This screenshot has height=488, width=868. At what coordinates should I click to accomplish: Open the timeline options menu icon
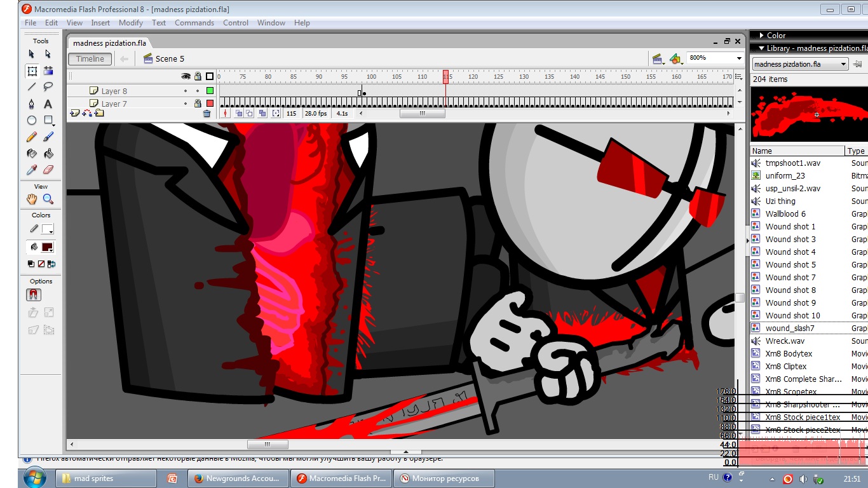738,77
